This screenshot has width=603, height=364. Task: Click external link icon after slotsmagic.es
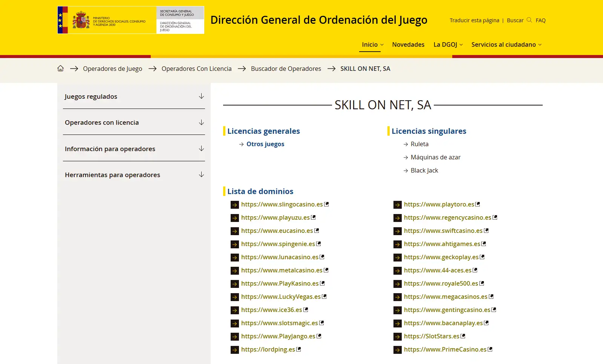point(321,323)
